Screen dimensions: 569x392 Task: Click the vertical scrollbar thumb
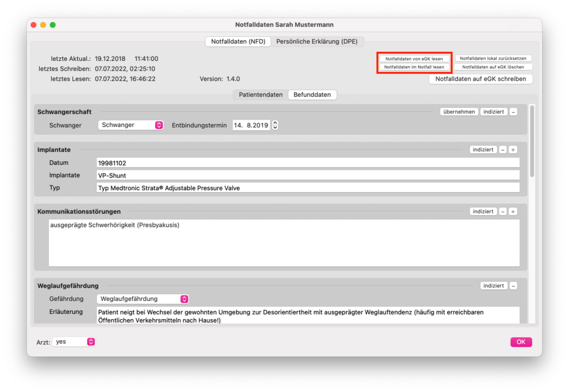click(x=532, y=141)
